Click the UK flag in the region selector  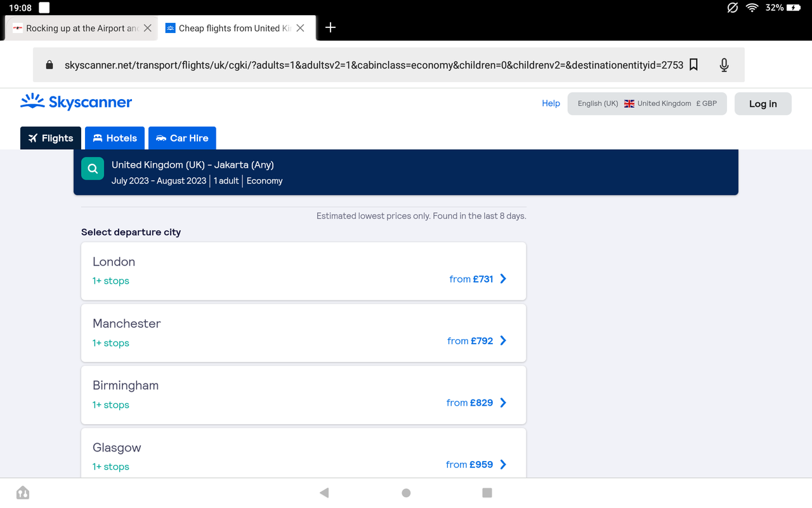pos(629,103)
